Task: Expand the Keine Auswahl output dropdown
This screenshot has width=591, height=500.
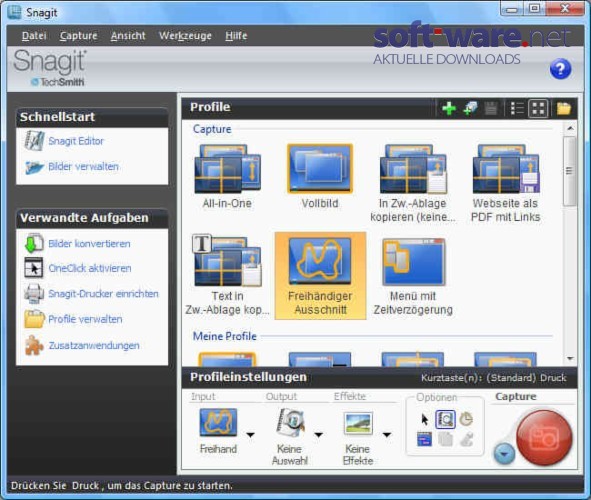Action: click(x=318, y=435)
